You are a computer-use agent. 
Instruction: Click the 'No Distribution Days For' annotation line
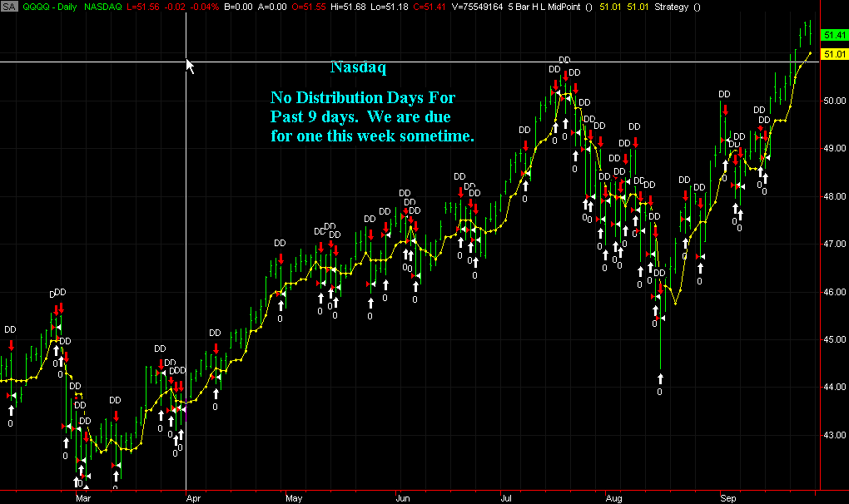click(363, 97)
